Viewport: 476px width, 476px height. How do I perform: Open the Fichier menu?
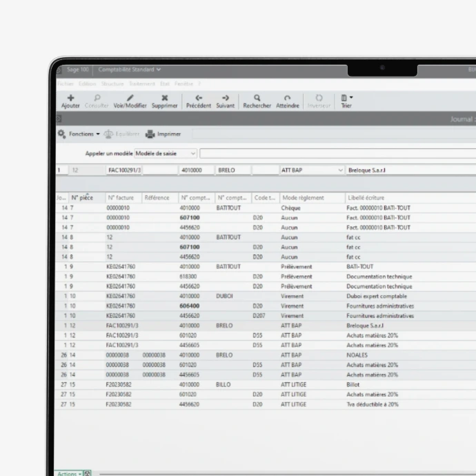(x=66, y=83)
